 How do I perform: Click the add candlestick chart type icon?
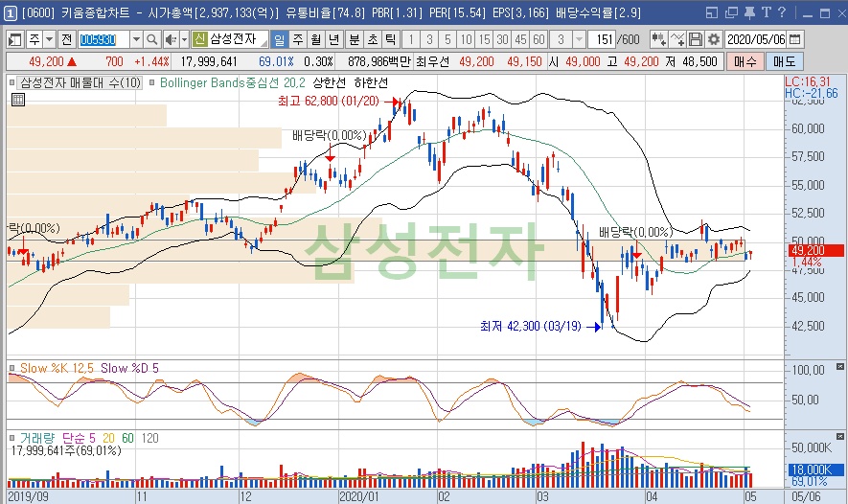click(658, 39)
